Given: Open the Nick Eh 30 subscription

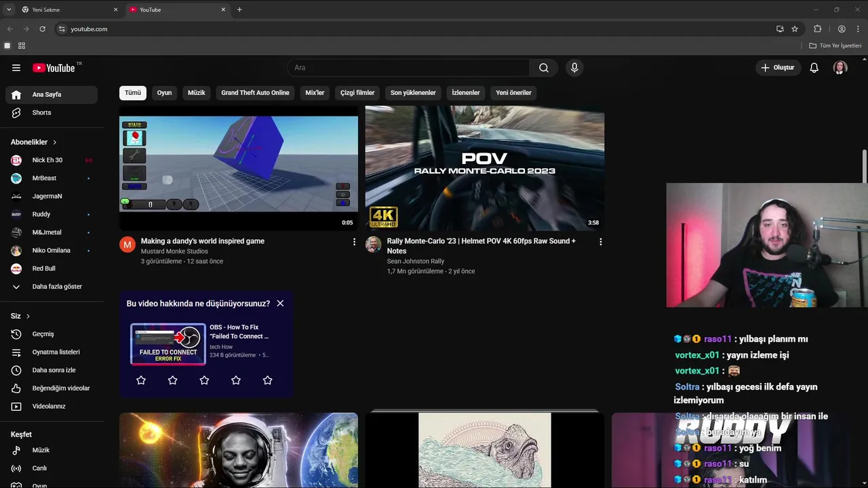Looking at the screenshot, I should pos(52,160).
